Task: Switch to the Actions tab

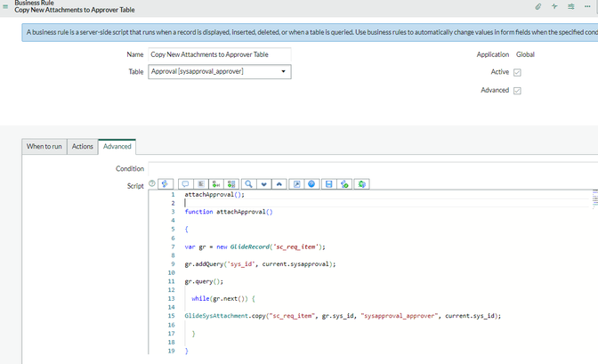Action: (x=83, y=147)
